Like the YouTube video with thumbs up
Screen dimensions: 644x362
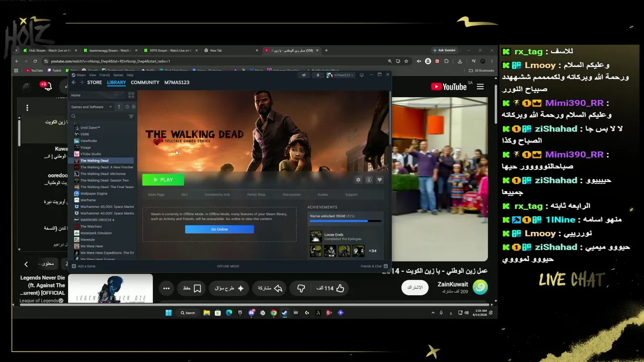point(340,288)
